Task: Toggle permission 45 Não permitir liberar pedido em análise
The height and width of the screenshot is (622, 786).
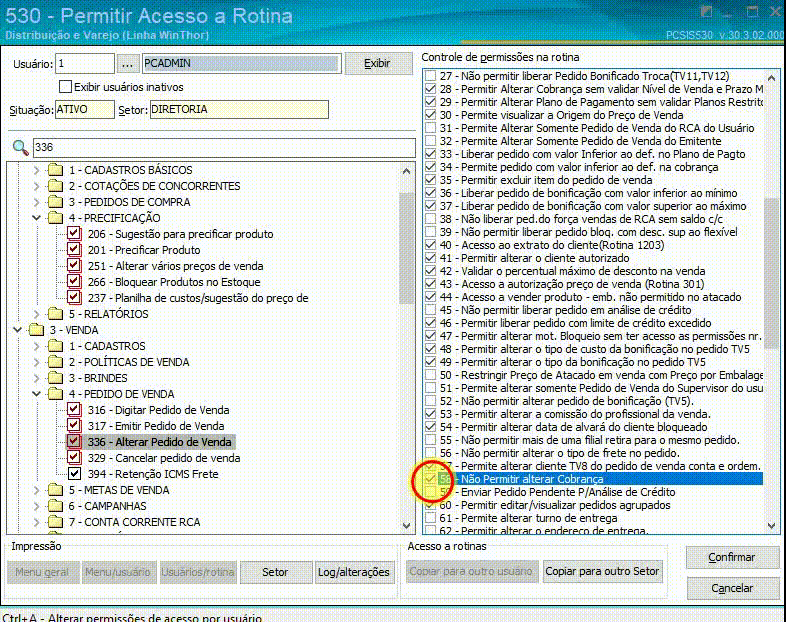Action: [x=431, y=310]
